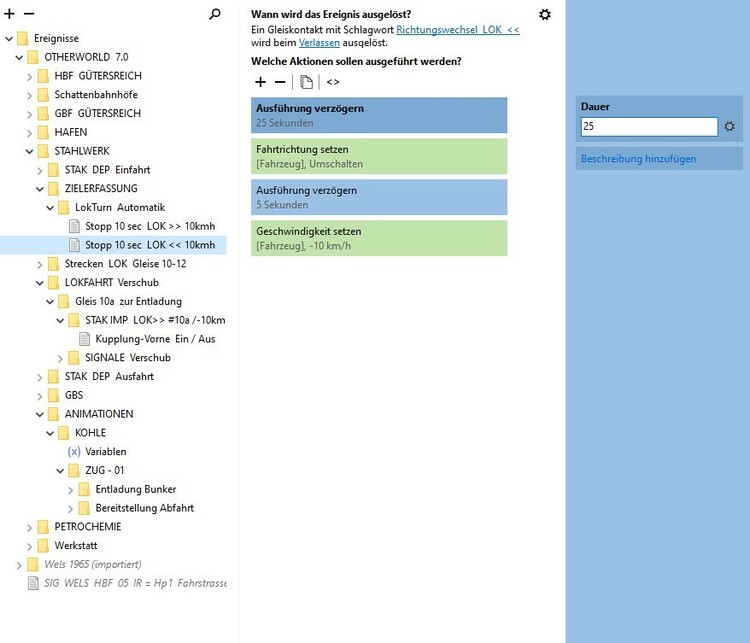Click document icon of SIG WELS HBF 05 event
750x643 pixels.
tap(33, 583)
